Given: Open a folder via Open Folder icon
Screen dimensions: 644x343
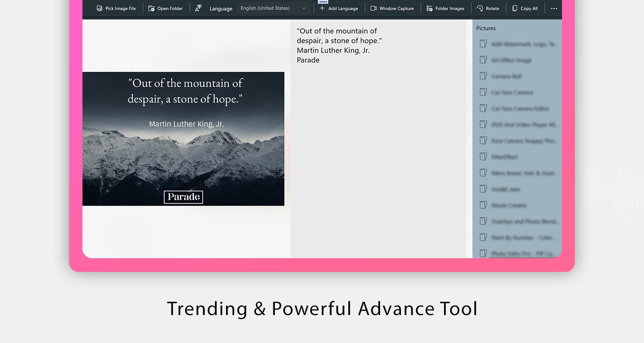Looking at the screenshot, I should (152, 9).
